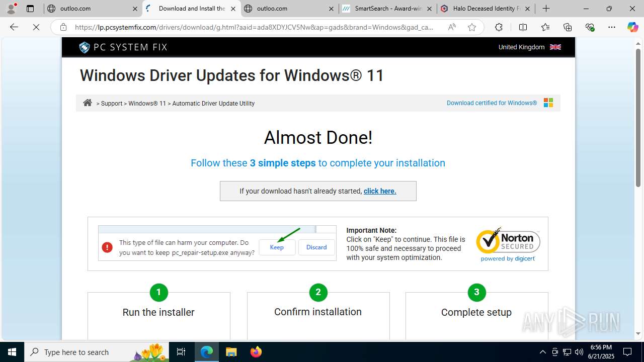Stop loading the page
The height and width of the screenshot is (362, 644).
[x=36, y=27]
